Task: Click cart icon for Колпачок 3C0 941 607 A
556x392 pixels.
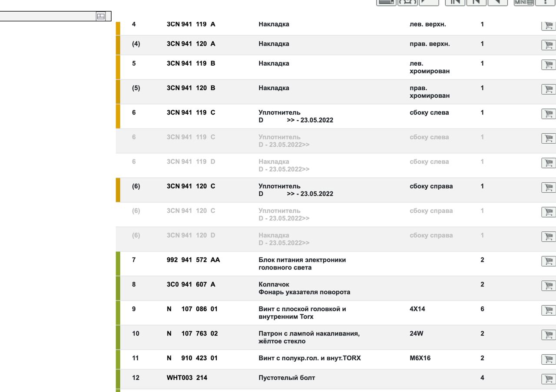Action: coord(549,286)
